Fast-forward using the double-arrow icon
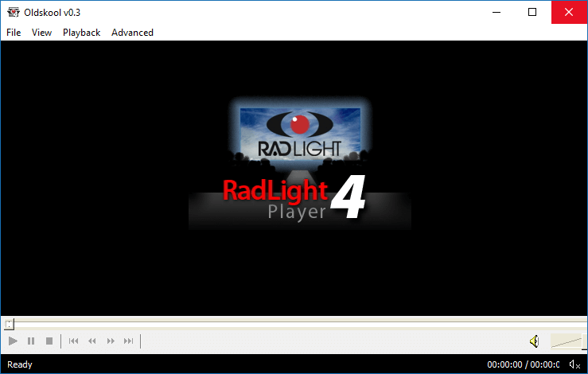Image resolution: width=588 pixels, height=374 pixels. pos(111,341)
